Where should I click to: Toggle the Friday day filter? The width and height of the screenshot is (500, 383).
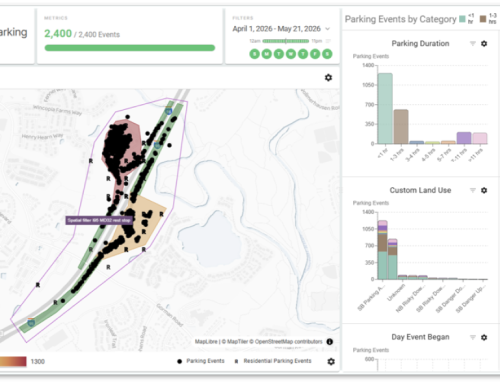[x=315, y=54]
